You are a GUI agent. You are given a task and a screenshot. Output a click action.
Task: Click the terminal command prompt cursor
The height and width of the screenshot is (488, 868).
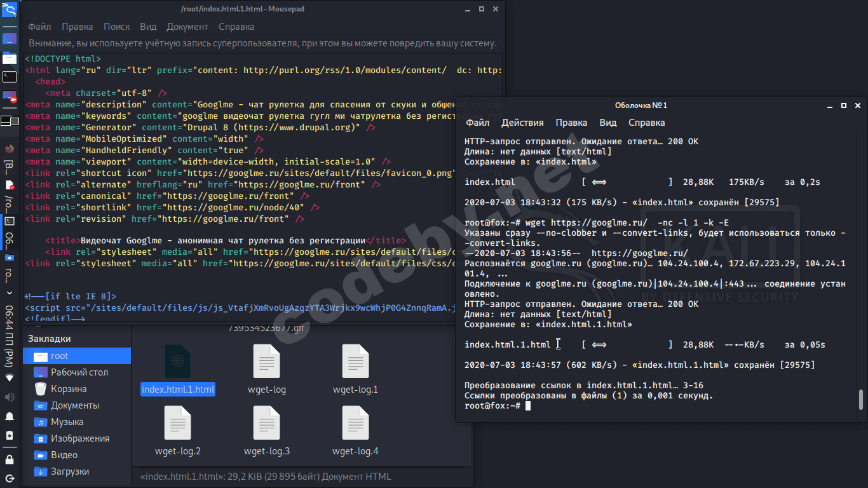point(528,406)
